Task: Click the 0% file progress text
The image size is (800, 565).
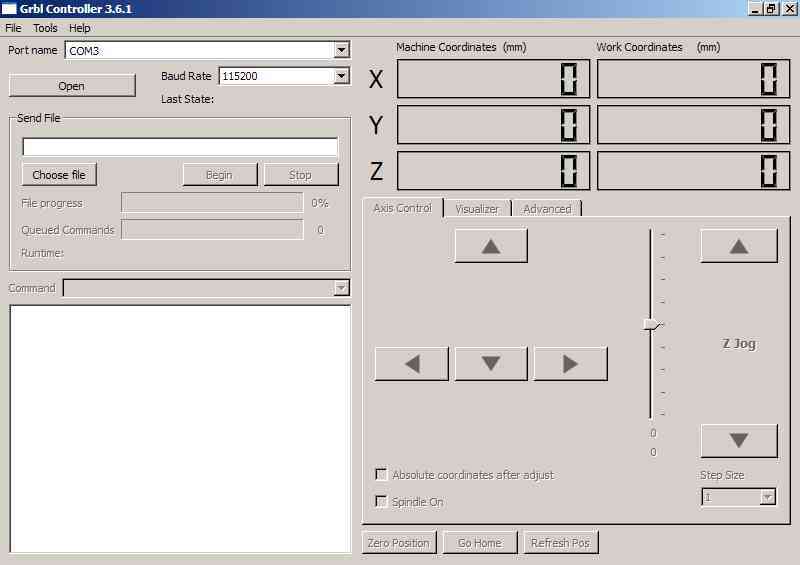Action: (x=320, y=203)
